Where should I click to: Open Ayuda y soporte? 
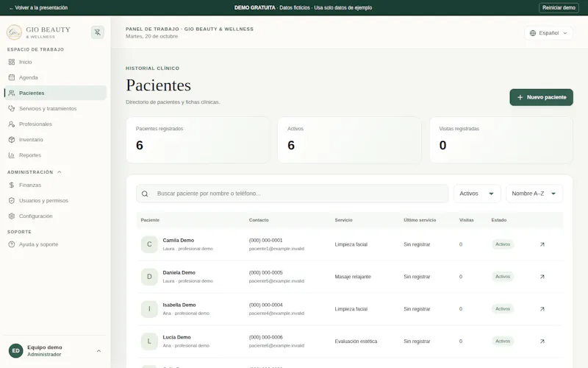pyautogui.click(x=55, y=244)
